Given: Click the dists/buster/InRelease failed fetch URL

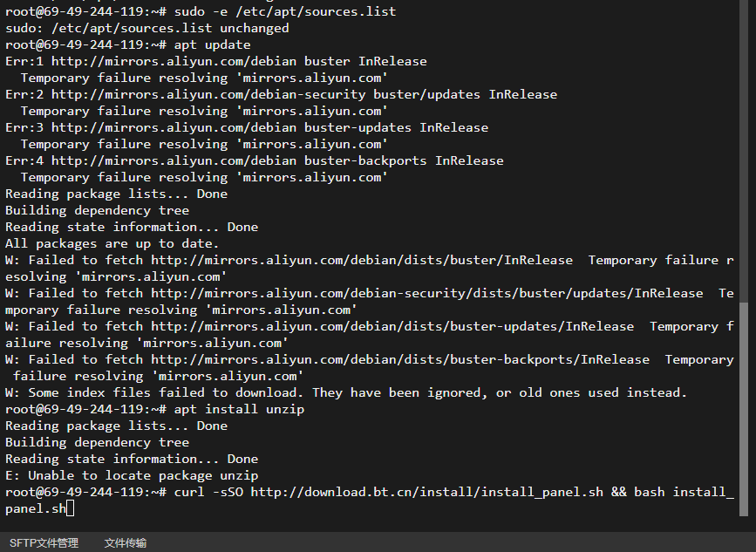Looking at the screenshot, I should tap(362, 261).
